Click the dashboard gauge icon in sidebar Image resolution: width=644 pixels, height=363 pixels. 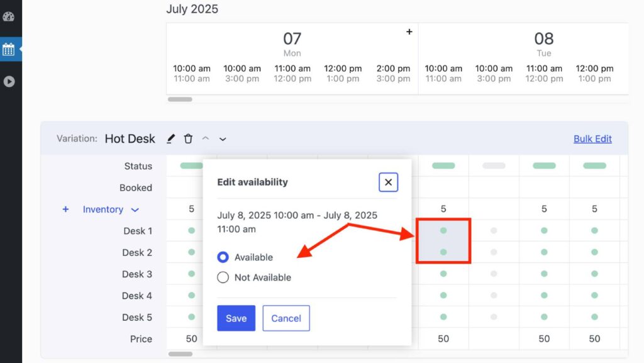point(9,16)
